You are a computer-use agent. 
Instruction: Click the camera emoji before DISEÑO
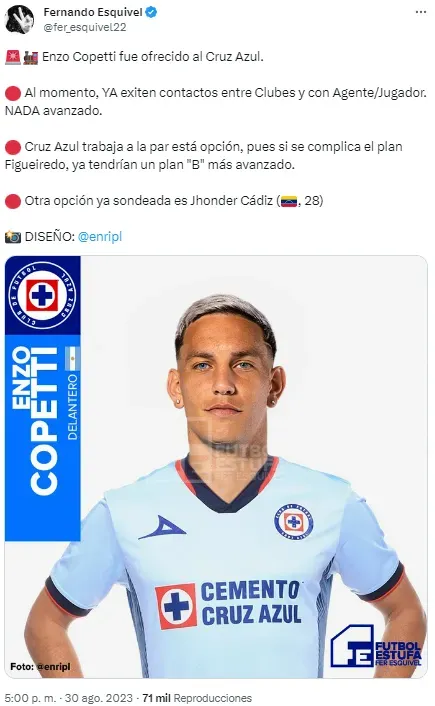point(13,237)
